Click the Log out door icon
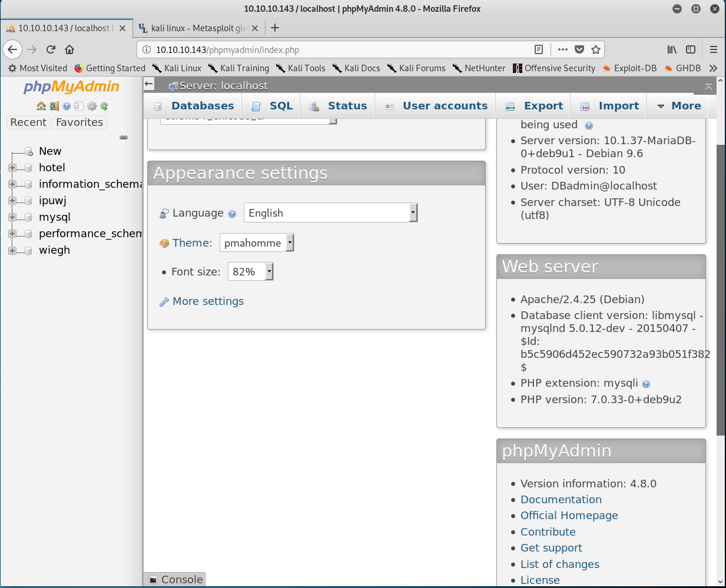This screenshot has width=726, height=588. click(54, 106)
